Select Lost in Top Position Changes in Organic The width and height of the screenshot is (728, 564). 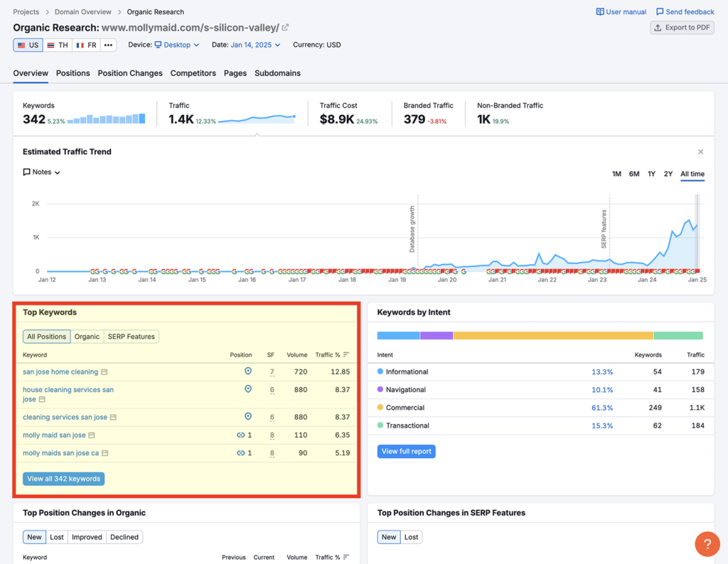point(57,537)
